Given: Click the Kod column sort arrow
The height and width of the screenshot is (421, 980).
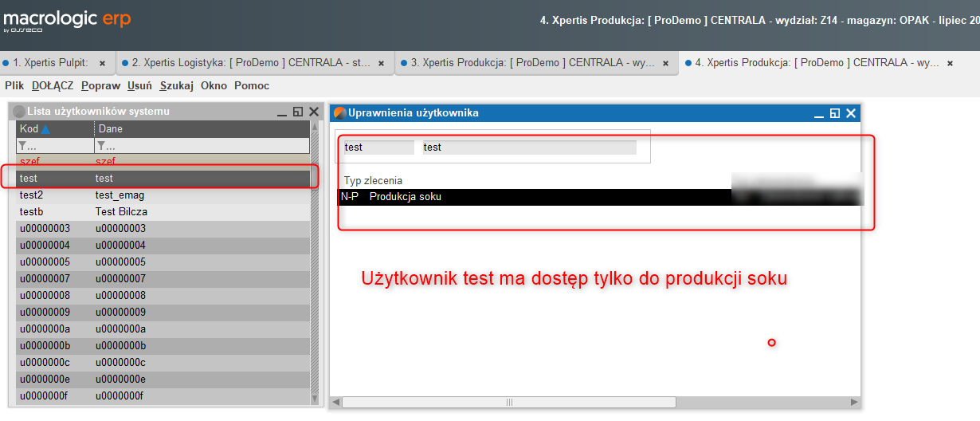Looking at the screenshot, I should pos(45,129).
